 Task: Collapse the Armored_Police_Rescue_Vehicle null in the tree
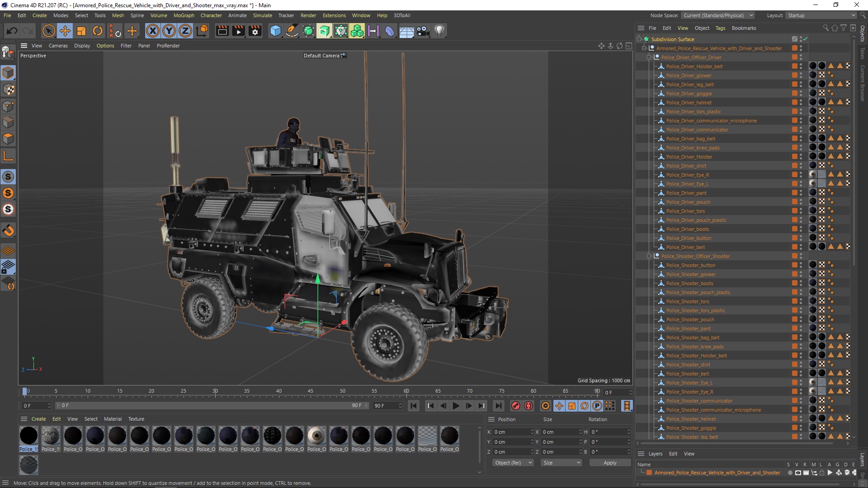click(x=644, y=48)
